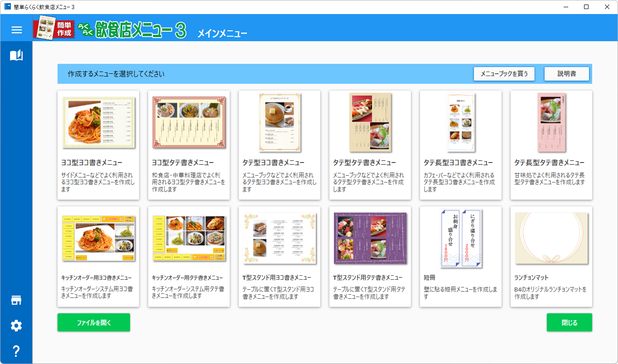This screenshot has height=364, width=618.
Task: Select the pink タテ長型タテ書きメニュー template
Action: coord(551,122)
